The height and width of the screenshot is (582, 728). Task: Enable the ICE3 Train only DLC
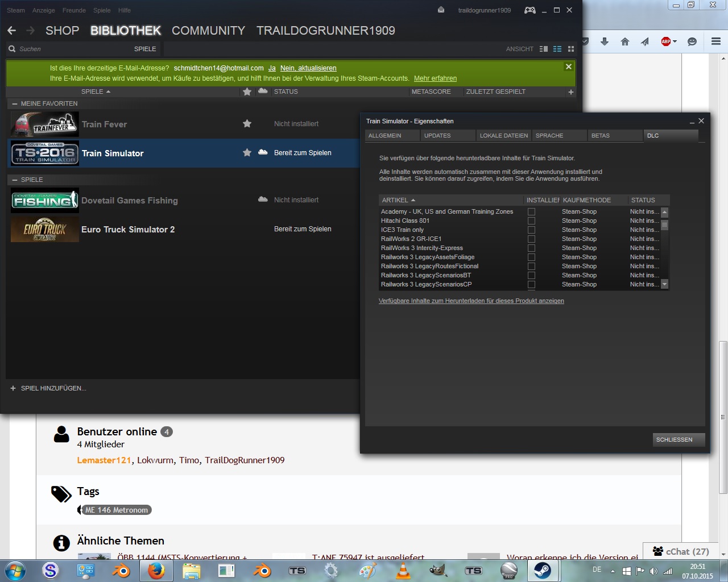531,230
